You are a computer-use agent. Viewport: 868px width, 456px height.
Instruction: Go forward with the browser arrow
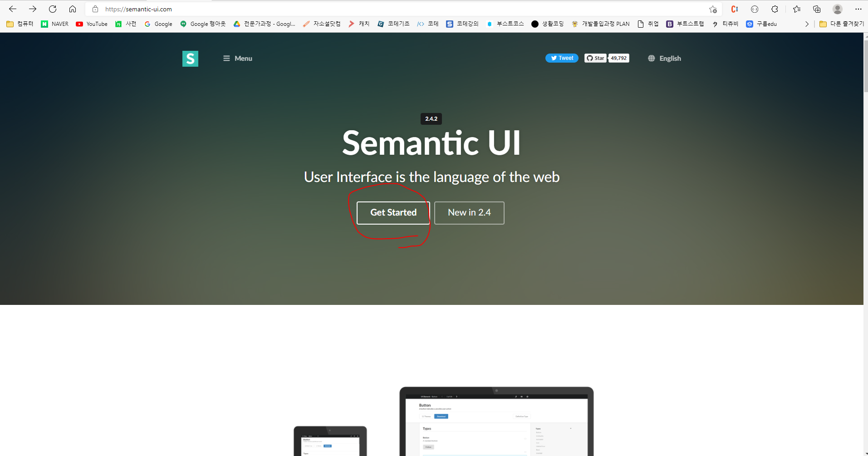33,9
